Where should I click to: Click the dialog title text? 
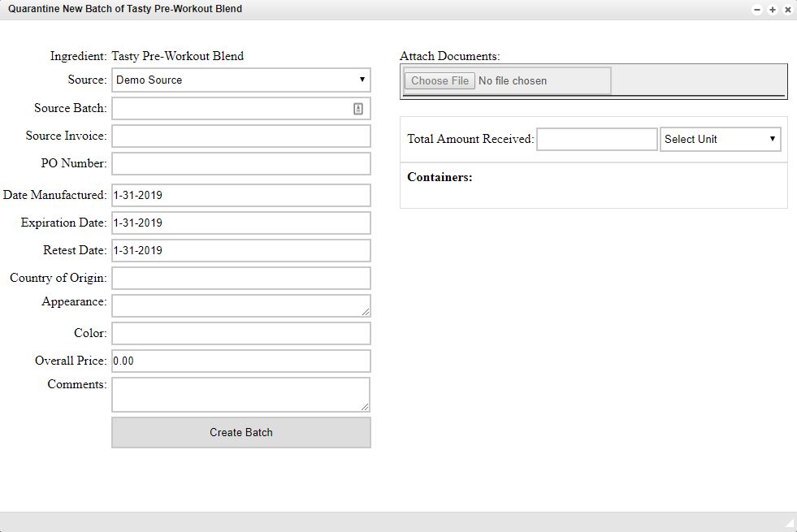tap(125, 9)
